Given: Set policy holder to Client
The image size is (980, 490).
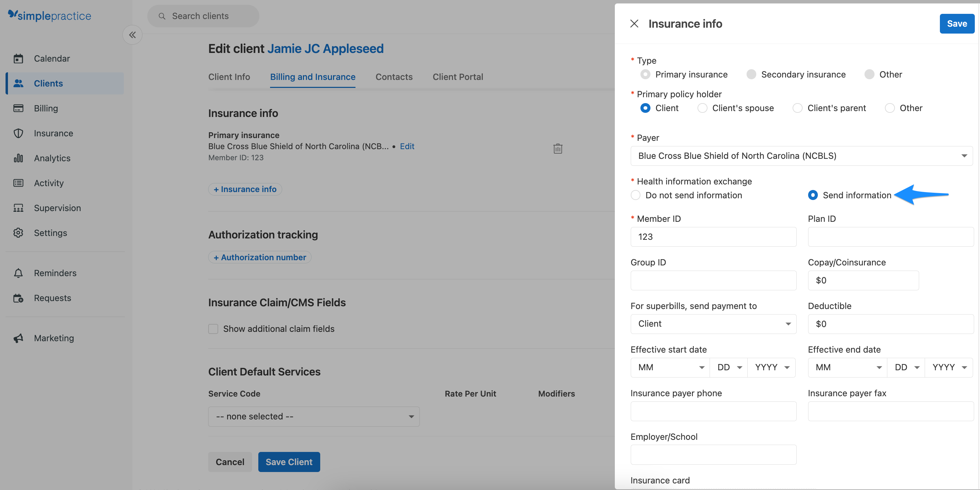Looking at the screenshot, I should point(645,108).
